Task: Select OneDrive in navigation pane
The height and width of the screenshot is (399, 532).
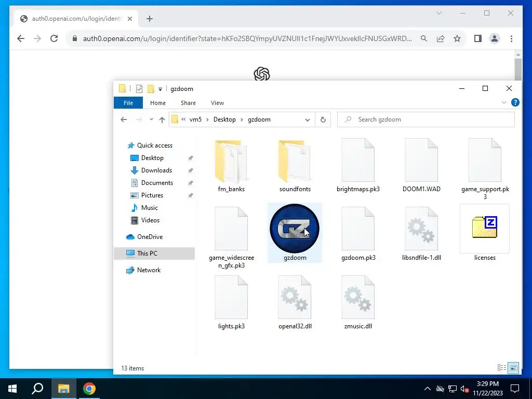Action: click(x=150, y=237)
